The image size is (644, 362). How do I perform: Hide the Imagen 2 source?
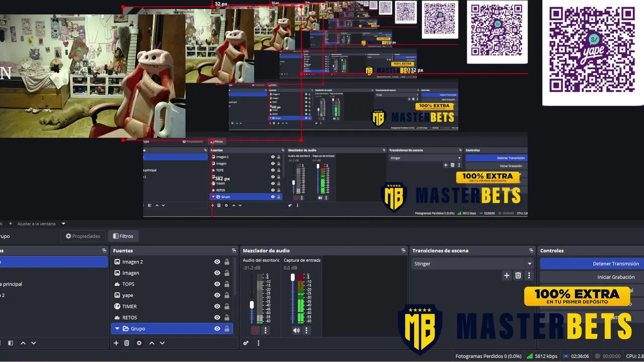click(x=217, y=262)
